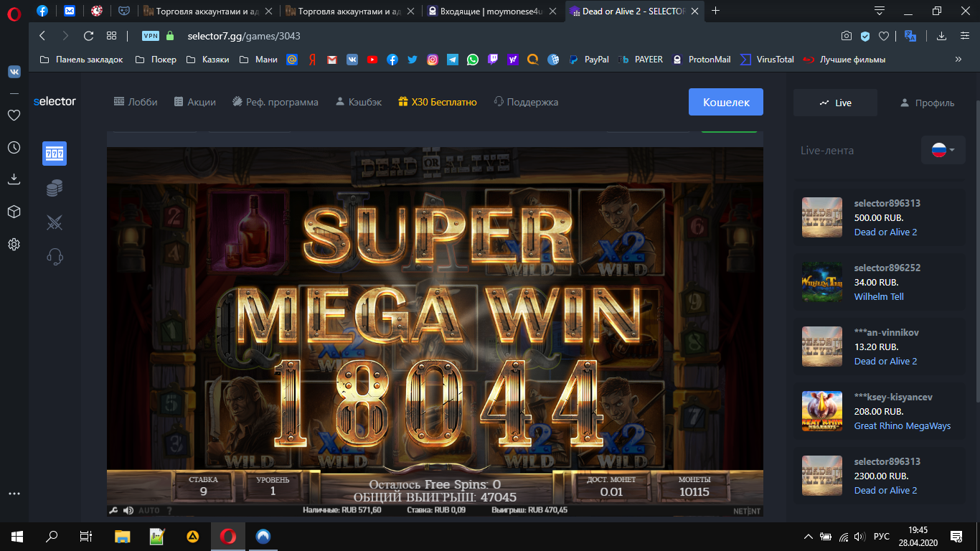Open the language flag dropdown
This screenshot has width=980, height=551.
943,150
